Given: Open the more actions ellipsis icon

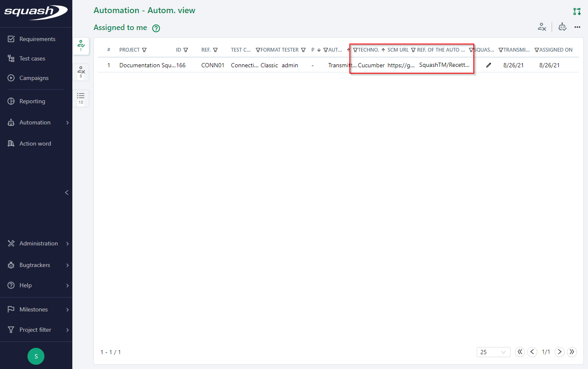Looking at the screenshot, I should 577,27.
